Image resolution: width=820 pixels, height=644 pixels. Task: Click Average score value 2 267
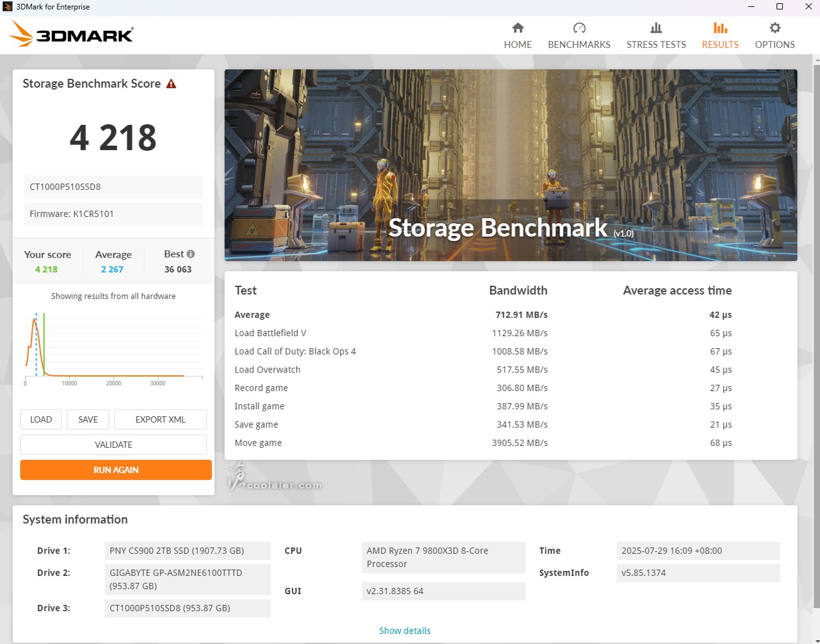point(112,269)
